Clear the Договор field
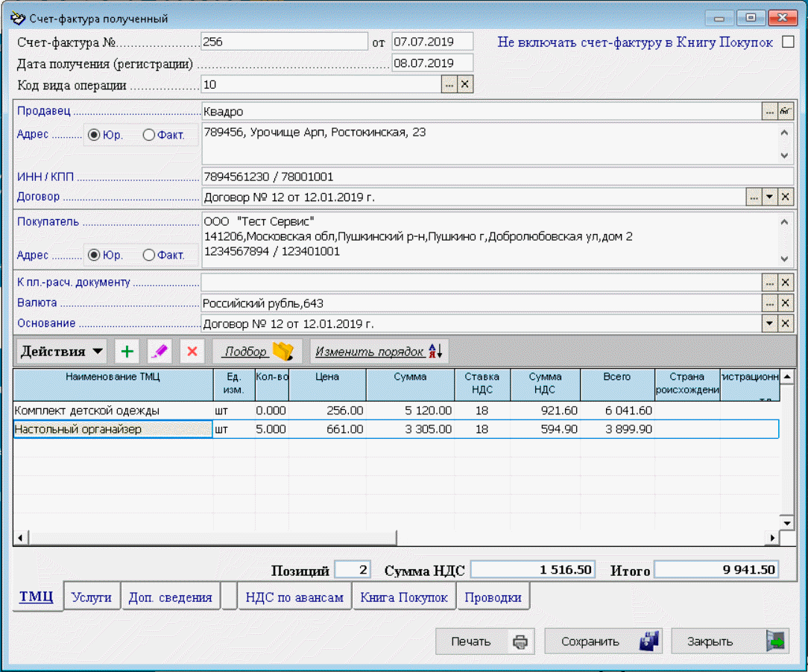This screenshot has width=808, height=672. [786, 197]
